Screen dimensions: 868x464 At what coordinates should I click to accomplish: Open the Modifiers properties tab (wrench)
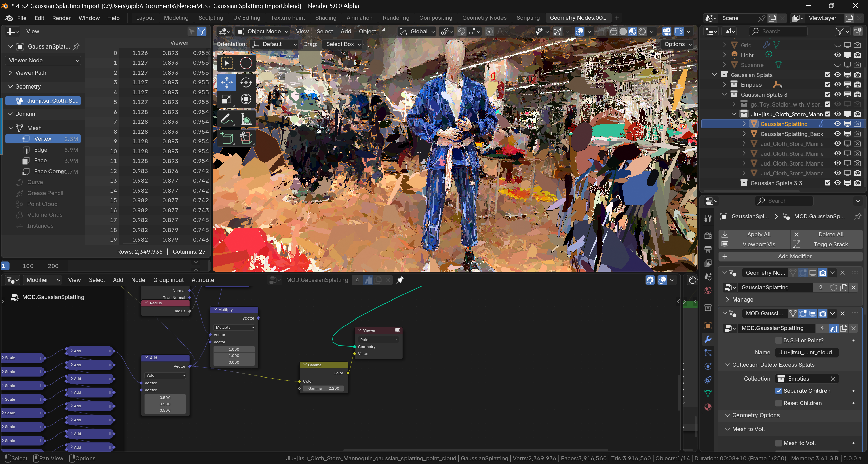click(708, 339)
